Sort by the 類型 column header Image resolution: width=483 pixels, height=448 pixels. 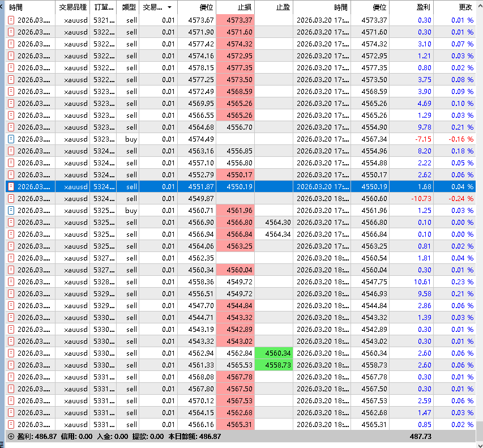(x=128, y=7)
